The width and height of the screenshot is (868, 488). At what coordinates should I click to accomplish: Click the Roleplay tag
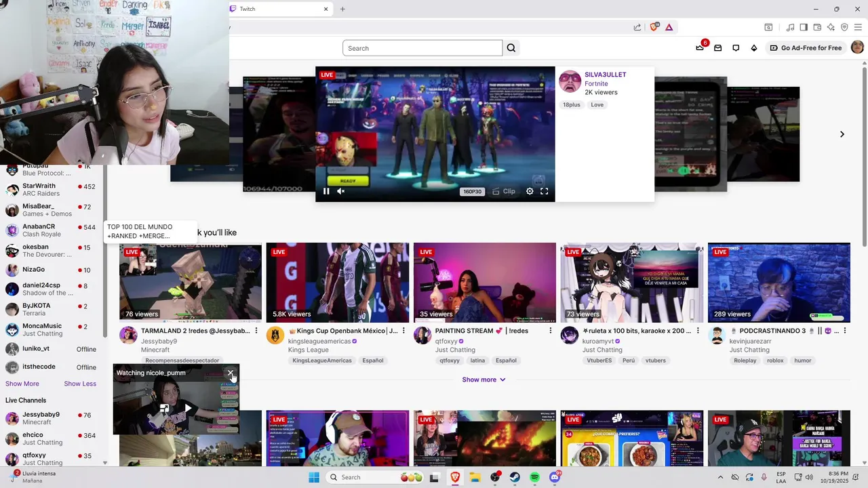point(745,361)
